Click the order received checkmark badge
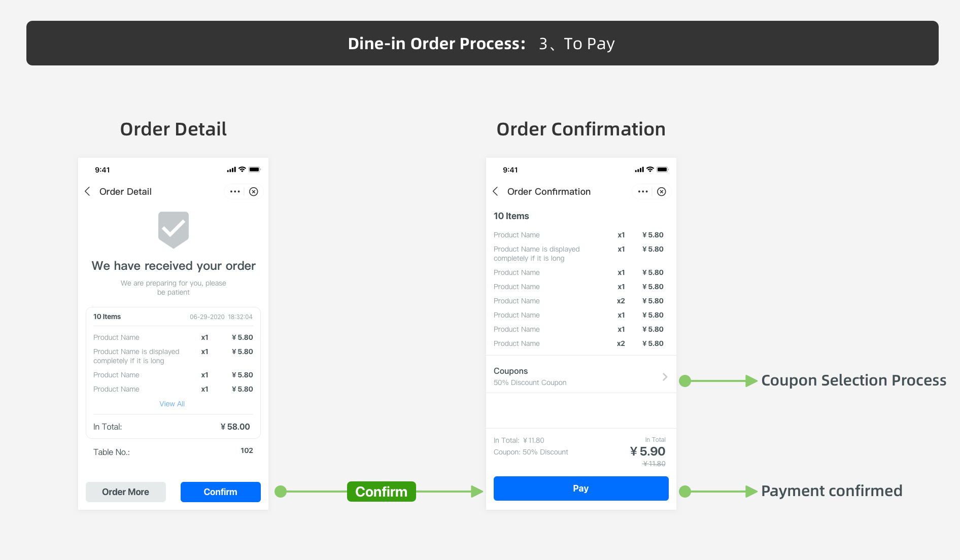The image size is (960, 560). pyautogui.click(x=174, y=229)
